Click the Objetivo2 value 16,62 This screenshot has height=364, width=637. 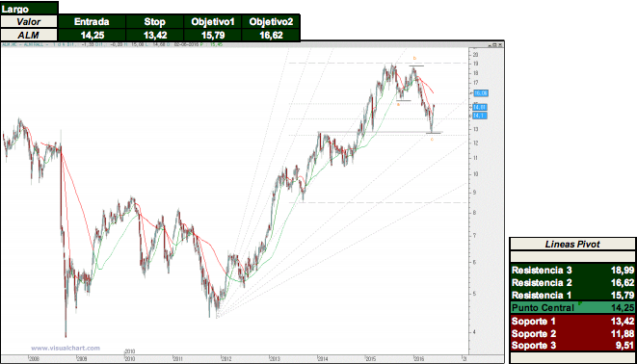tap(271, 36)
